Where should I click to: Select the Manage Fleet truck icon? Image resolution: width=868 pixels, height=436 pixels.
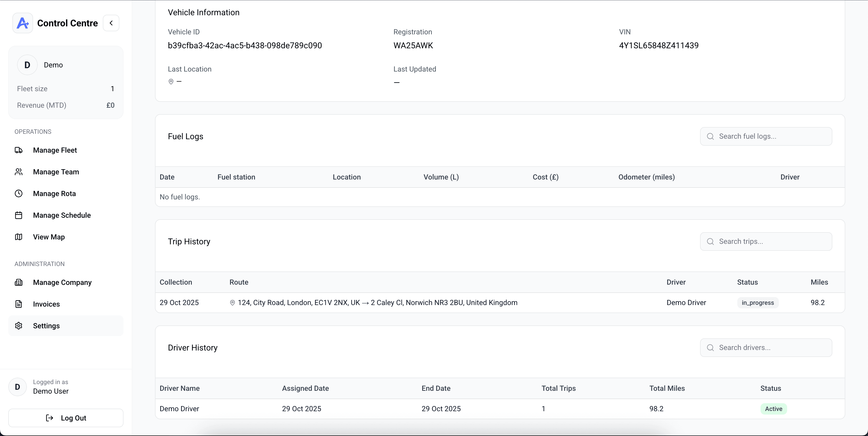pos(19,150)
